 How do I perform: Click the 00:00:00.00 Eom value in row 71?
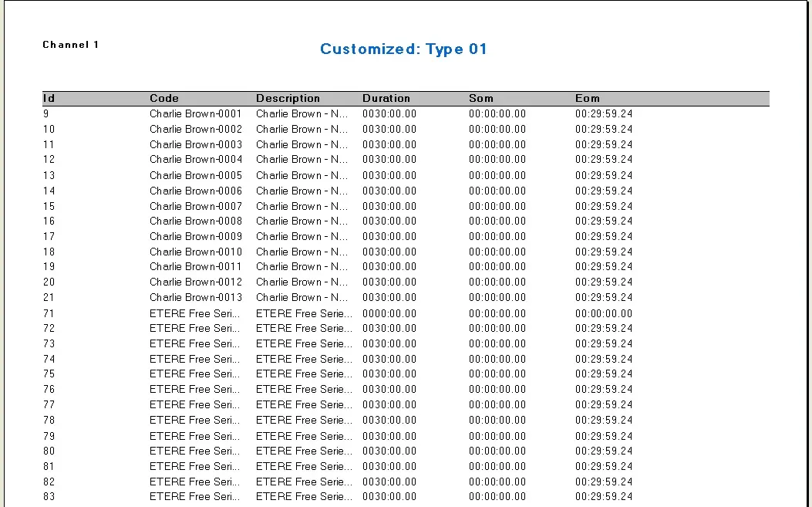(x=604, y=313)
